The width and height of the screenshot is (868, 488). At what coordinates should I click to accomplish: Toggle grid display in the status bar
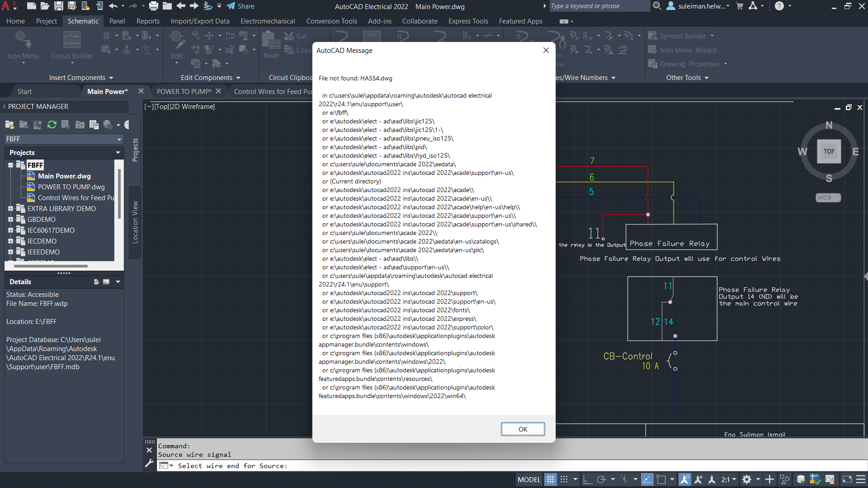551,479
